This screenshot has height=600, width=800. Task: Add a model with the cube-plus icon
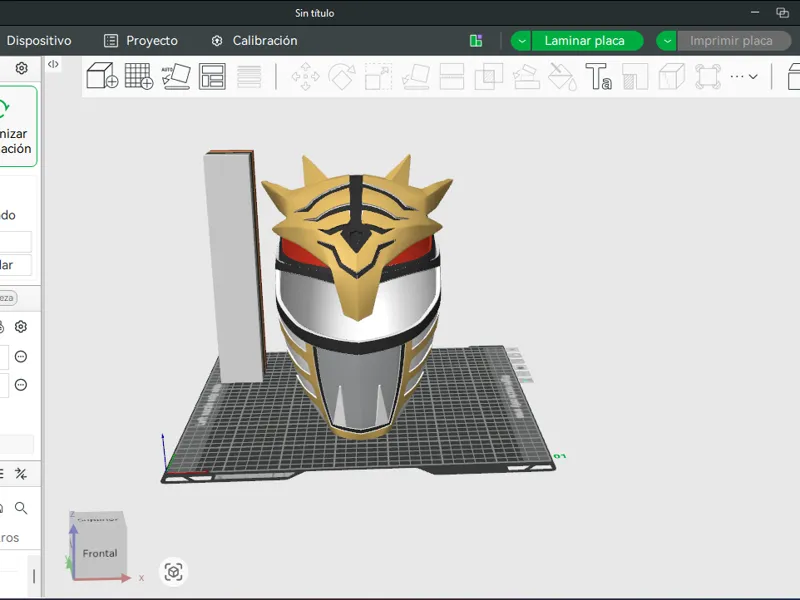(x=102, y=76)
